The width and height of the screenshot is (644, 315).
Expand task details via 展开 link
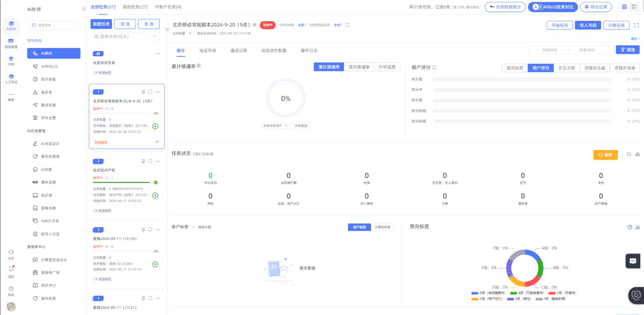point(635,39)
